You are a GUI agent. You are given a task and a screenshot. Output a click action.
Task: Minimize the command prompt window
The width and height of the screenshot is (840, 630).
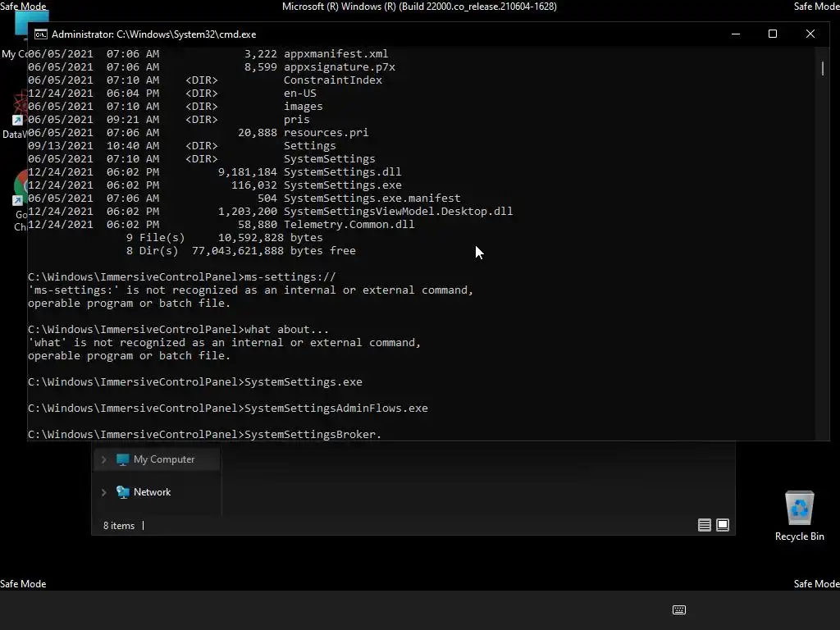pyautogui.click(x=736, y=34)
